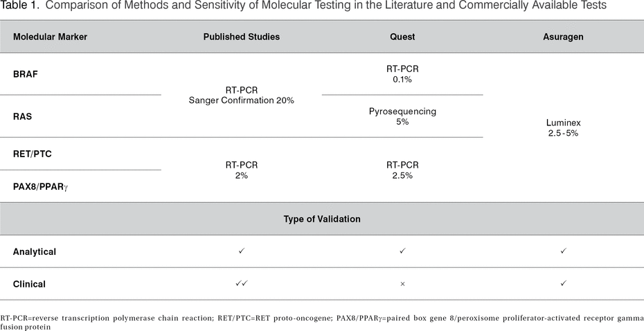Select the RAS row label

click(x=22, y=116)
